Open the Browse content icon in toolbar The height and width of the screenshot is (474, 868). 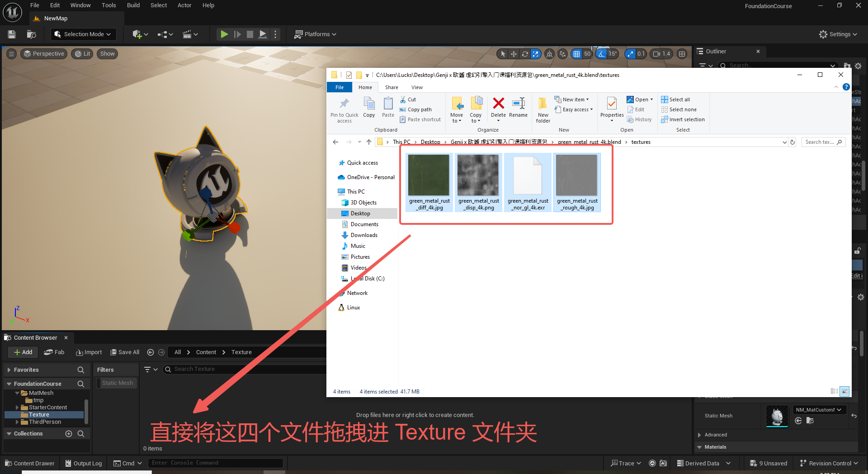[x=31, y=34]
